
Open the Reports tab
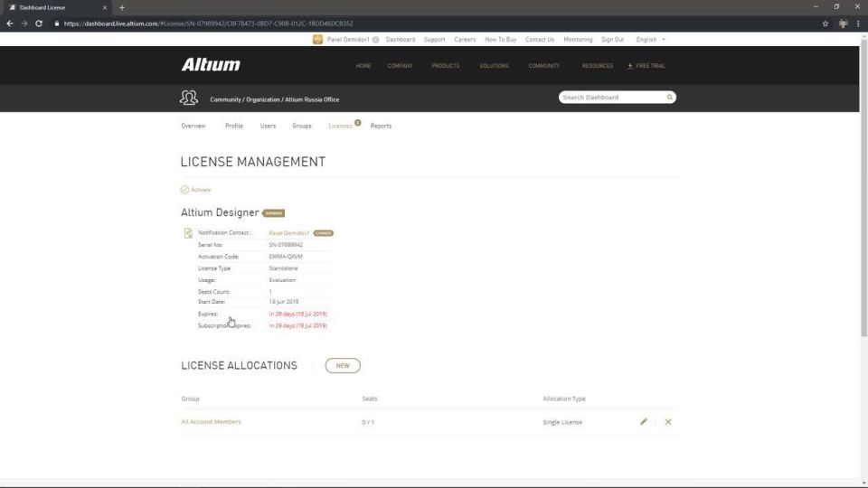(x=381, y=127)
